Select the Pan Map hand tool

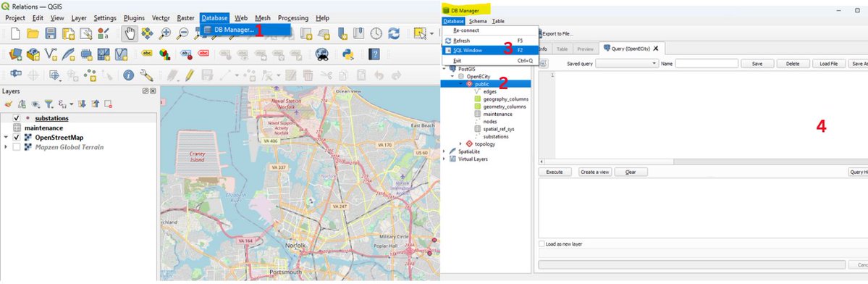click(130, 33)
